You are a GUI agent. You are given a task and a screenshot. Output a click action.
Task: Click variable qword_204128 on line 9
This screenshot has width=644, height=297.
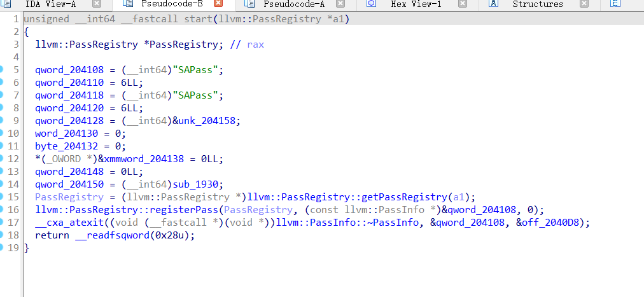[x=69, y=121]
